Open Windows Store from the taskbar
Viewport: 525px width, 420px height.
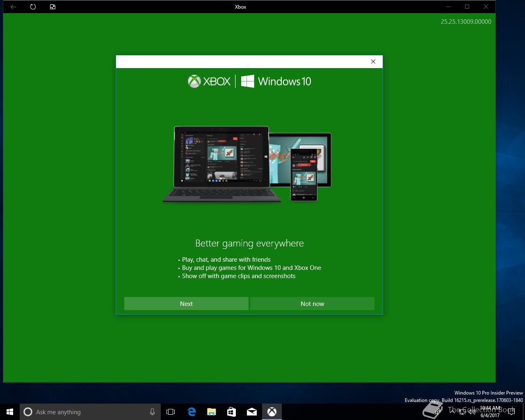click(232, 412)
